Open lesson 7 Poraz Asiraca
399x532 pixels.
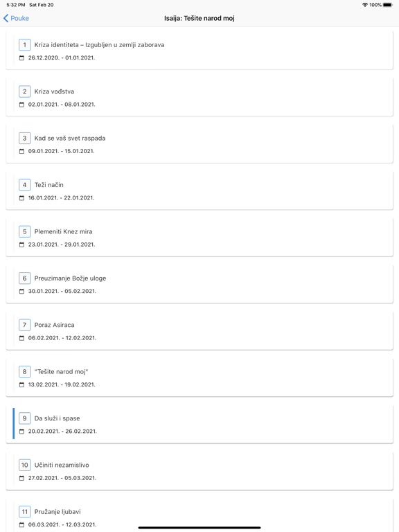(x=199, y=330)
